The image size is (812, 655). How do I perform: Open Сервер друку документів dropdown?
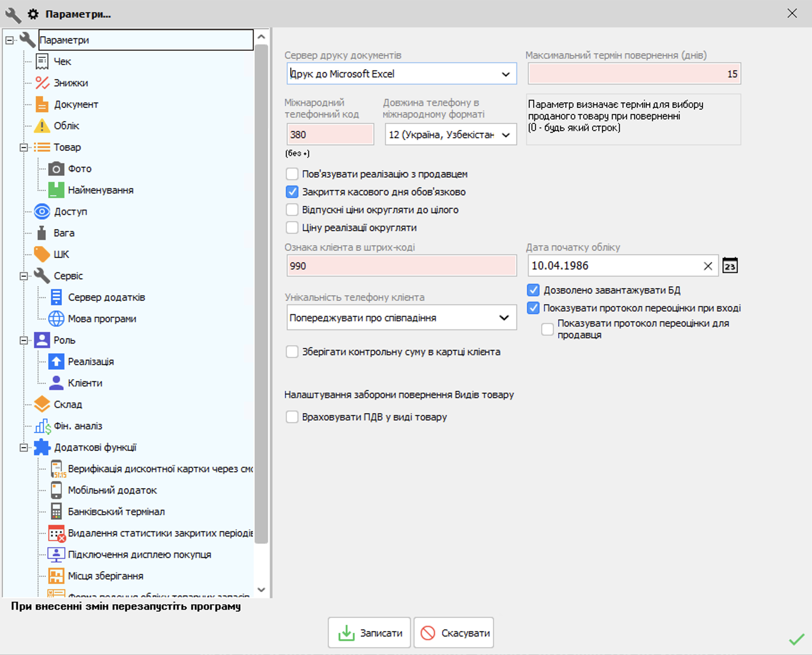click(402, 74)
